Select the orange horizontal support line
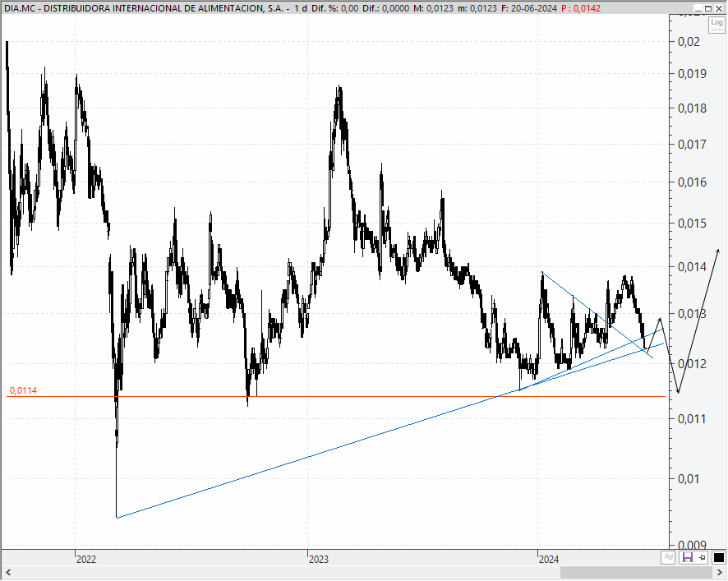728x581 pixels. [x=336, y=397]
